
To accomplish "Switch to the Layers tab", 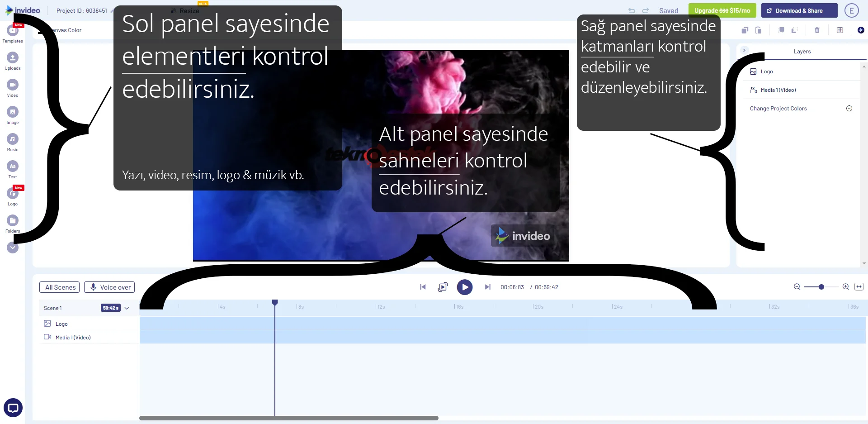I will [802, 52].
